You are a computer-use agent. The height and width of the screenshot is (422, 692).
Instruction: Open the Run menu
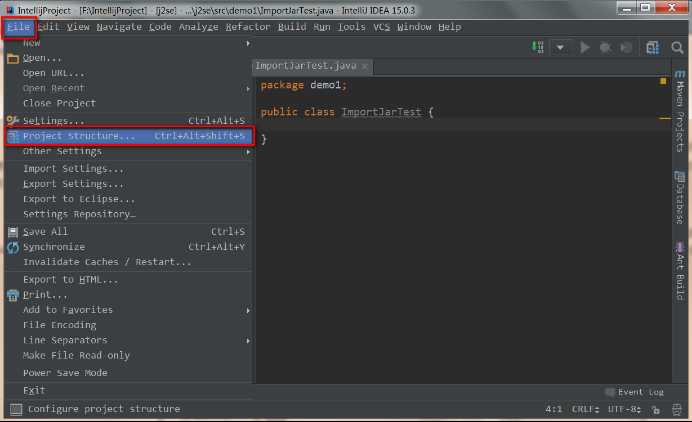pyautogui.click(x=322, y=27)
